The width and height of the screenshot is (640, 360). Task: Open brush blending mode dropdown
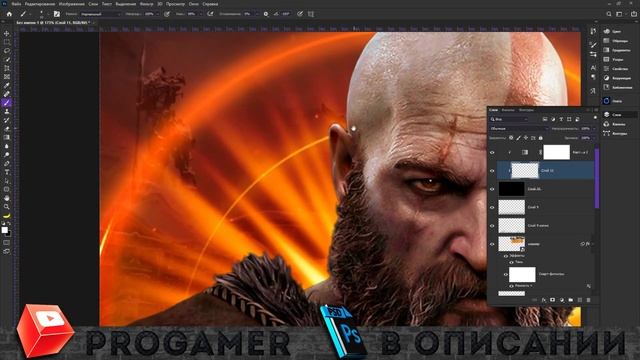[100, 14]
